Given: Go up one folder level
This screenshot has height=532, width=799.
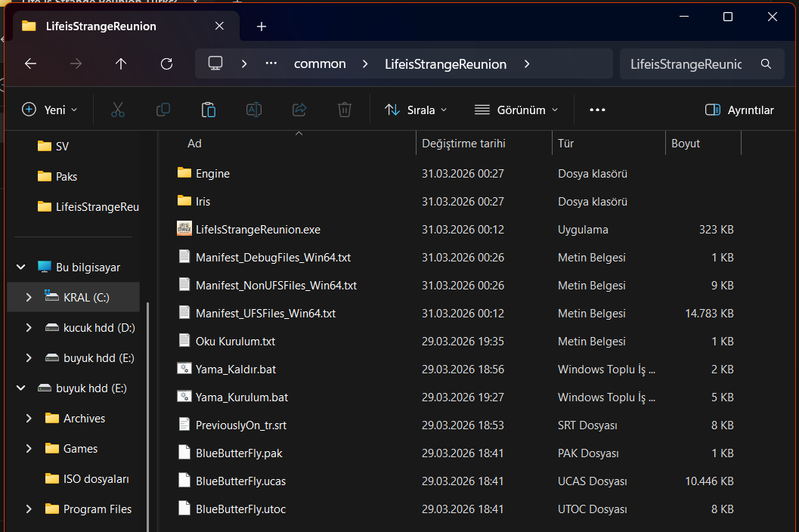Looking at the screenshot, I should 121,63.
